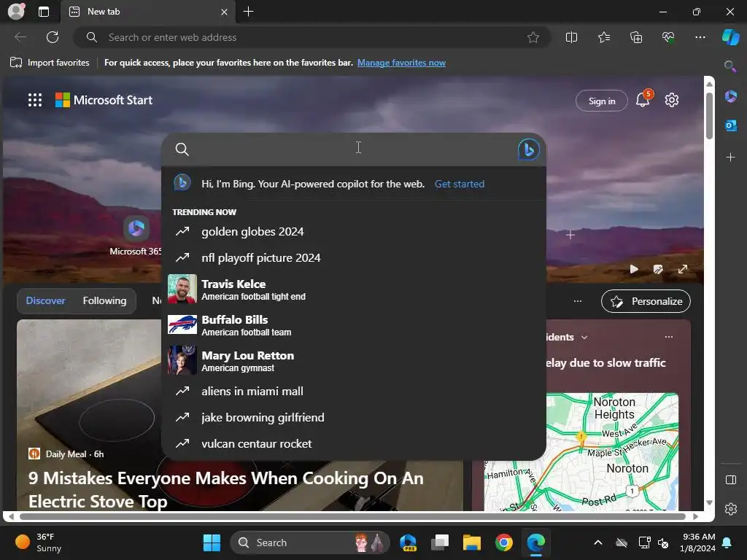Select trending golden globes 2024

(353, 232)
